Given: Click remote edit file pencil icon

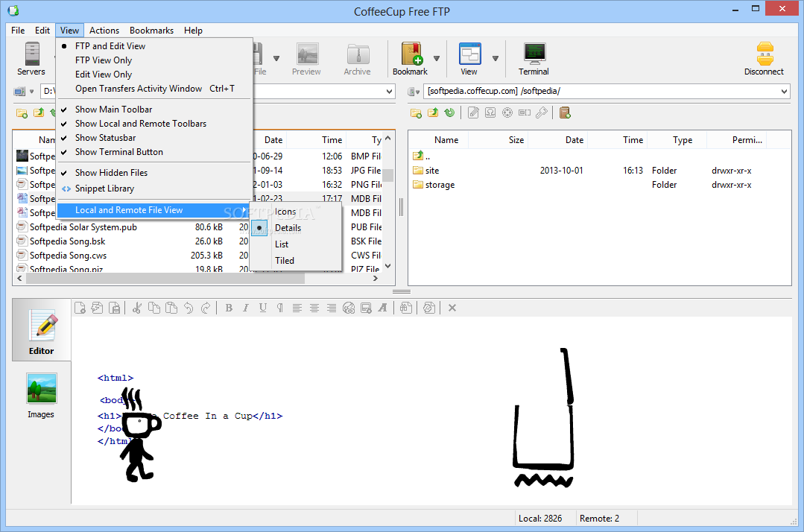Looking at the screenshot, I should 473,113.
